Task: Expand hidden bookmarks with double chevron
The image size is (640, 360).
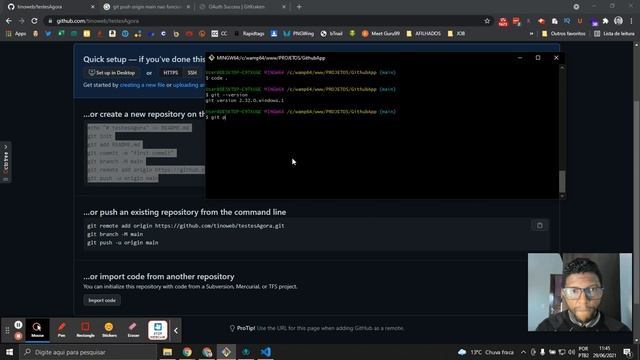Action: (x=531, y=34)
